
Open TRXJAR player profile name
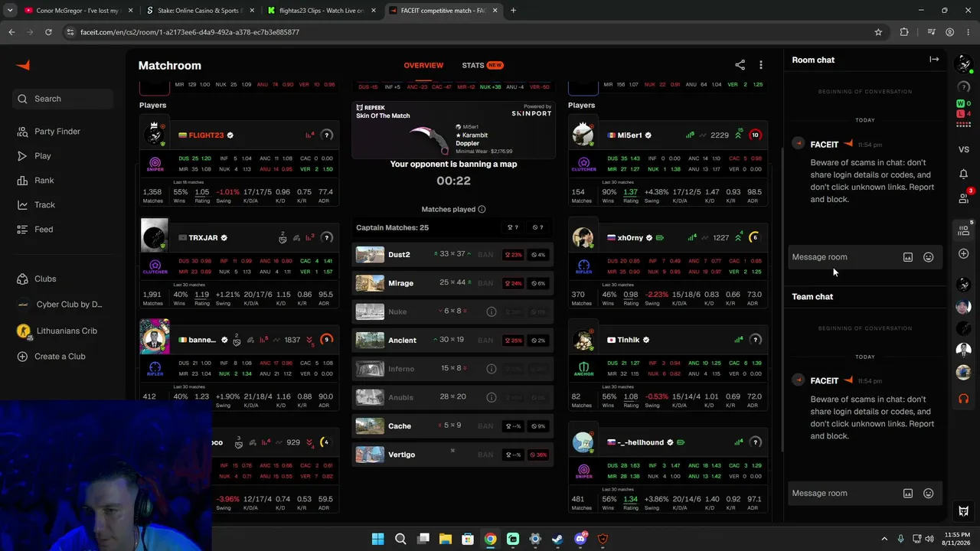pos(203,238)
